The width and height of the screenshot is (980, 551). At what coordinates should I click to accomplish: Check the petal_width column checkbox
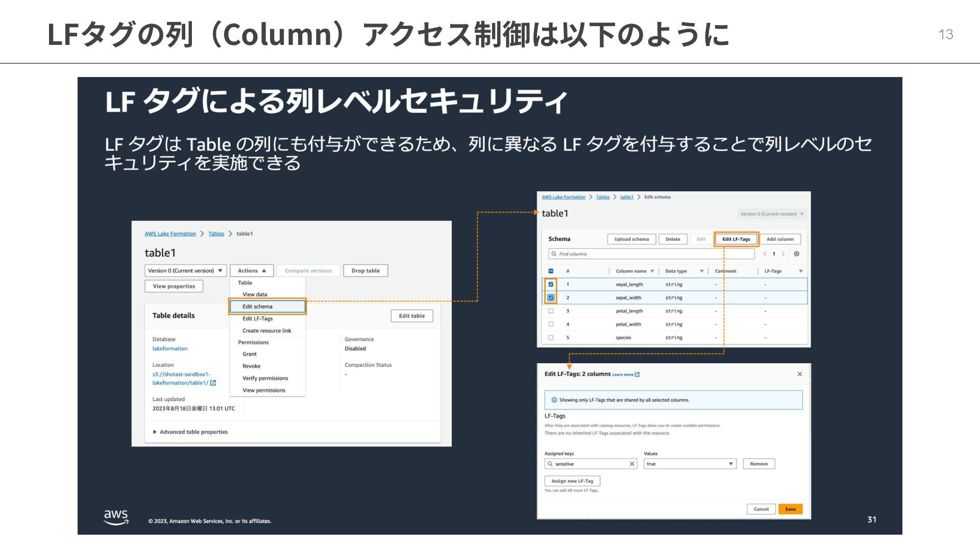pyautogui.click(x=551, y=324)
